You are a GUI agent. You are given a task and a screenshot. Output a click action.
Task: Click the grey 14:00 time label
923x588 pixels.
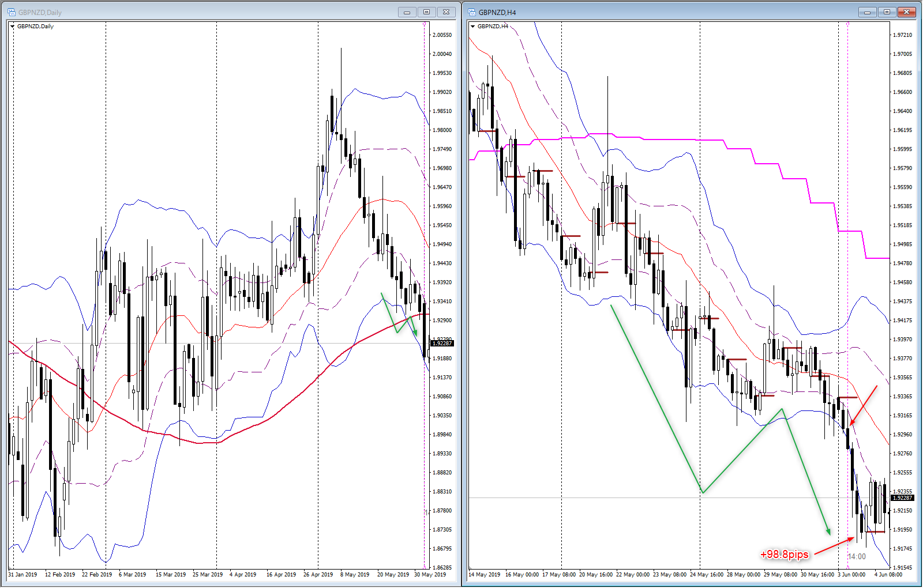[x=857, y=556]
